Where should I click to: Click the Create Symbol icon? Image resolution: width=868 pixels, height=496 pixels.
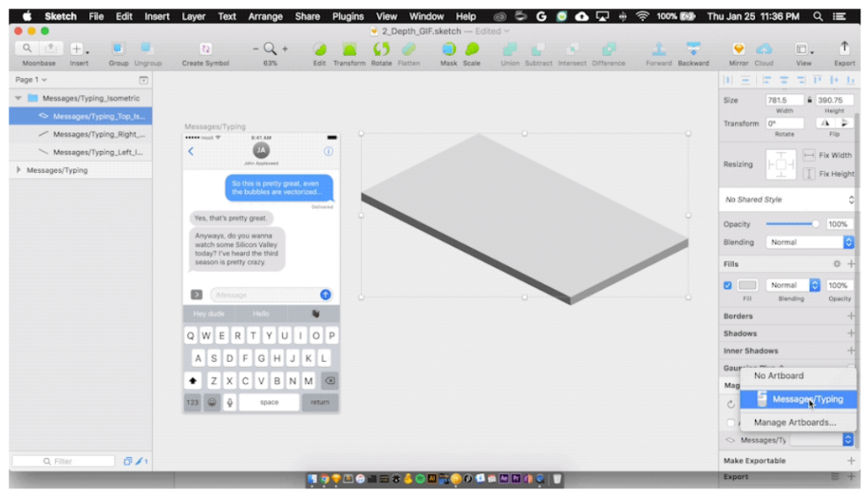pos(205,48)
